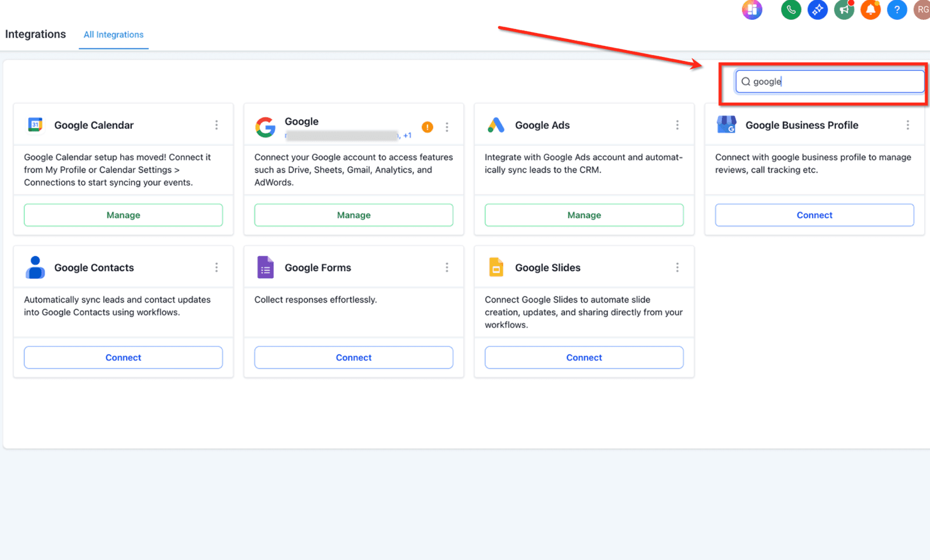Image resolution: width=930 pixels, height=560 pixels.
Task: Click the +1 additional accounts link
Action: click(x=407, y=135)
